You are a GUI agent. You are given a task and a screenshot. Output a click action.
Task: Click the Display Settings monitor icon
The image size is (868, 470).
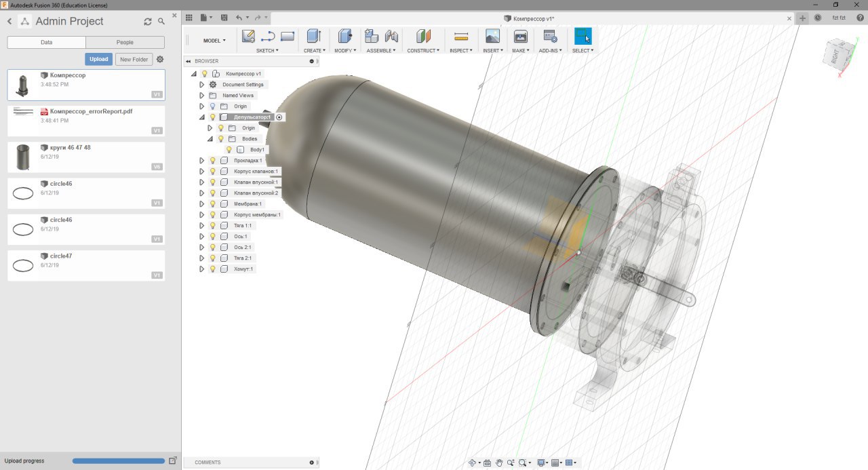pos(541,463)
